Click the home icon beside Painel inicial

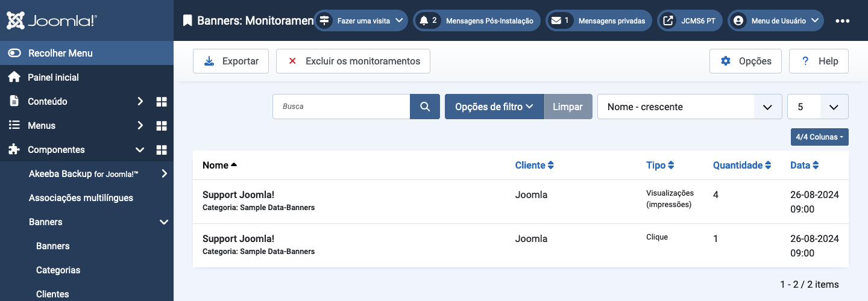[x=14, y=77]
